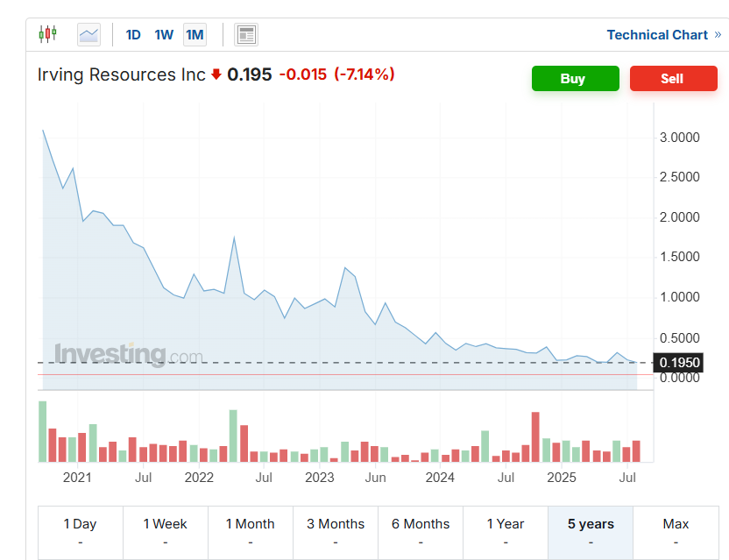Select the 1 Day range tab
This screenshot has width=729, height=560.
point(81,532)
